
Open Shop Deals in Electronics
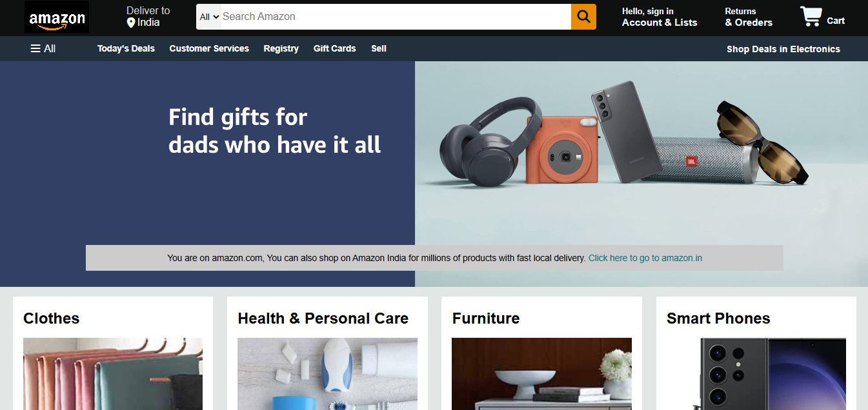pos(783,49)
